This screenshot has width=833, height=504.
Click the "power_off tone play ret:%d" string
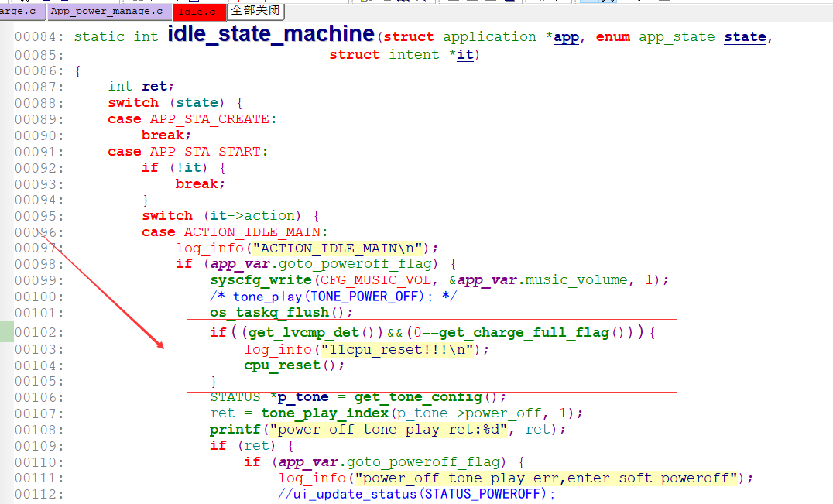tap(389, 430)
